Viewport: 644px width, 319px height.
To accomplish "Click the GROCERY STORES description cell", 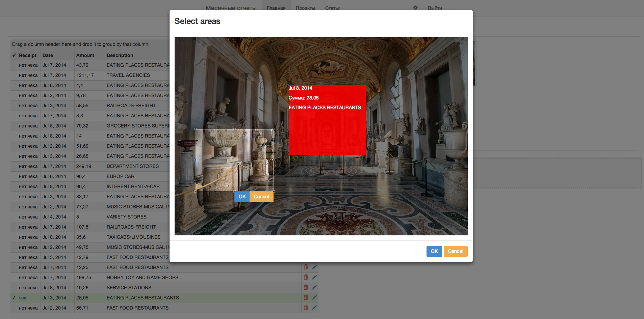I will (137, 126).
